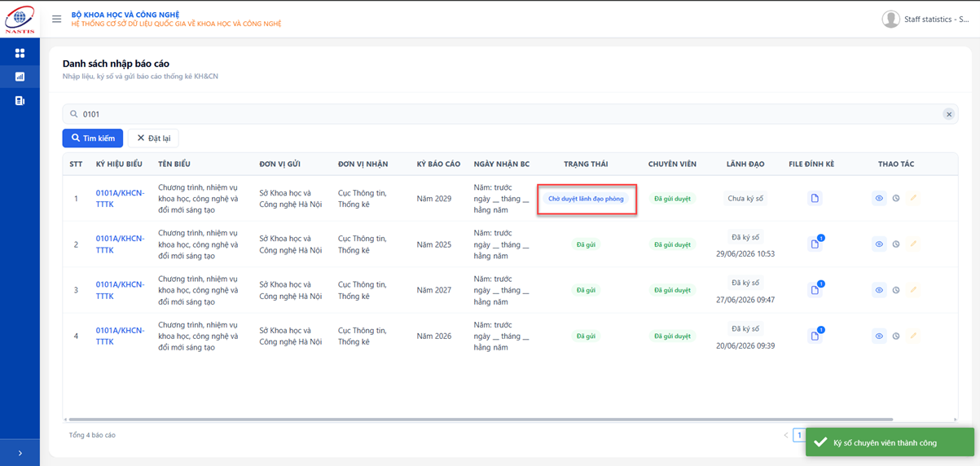Viewport: 980px width, 466px height.
Task: Click 20/06/2026 09:39 signing date
Action: (x=745, y=345)
